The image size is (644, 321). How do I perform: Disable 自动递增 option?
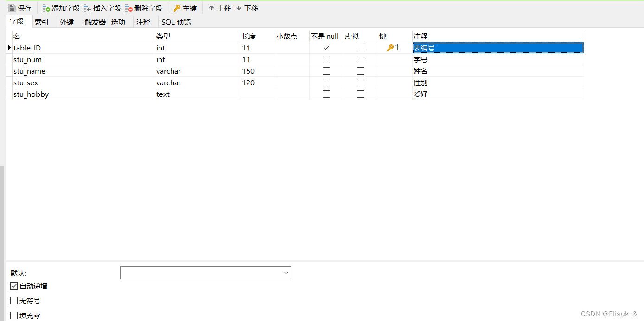click(x=14, y=285)
